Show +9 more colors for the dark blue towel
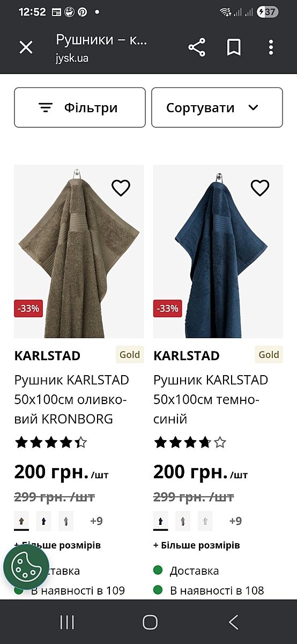The height and width of the screenshot is (644, 297). [235, 521]
